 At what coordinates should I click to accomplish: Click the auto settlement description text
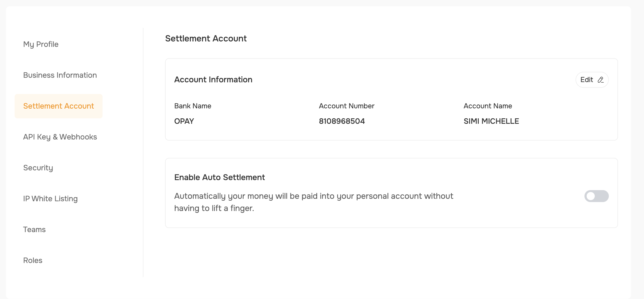click(x=313, y=202)
